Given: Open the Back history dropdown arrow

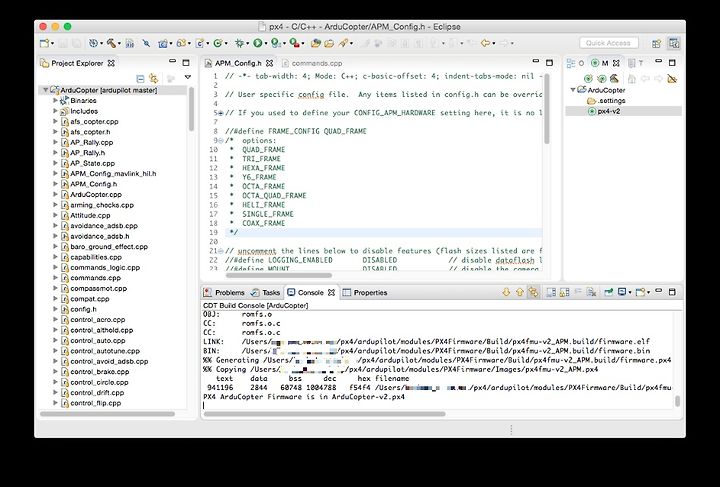Looking at the screenshot, I should [494, 44].
